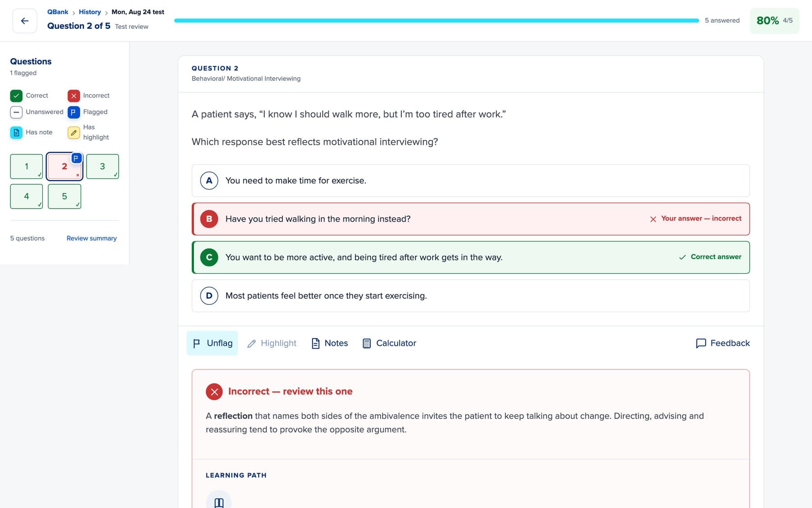Click 'You need to make time' text

pyautogui.click(x=296, y=181)
